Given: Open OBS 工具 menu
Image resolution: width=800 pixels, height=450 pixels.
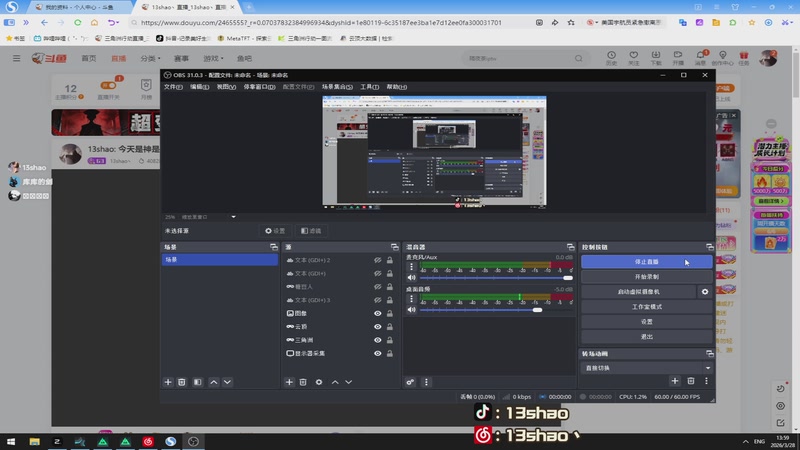Looking at the screenshot, I should 369,87.
